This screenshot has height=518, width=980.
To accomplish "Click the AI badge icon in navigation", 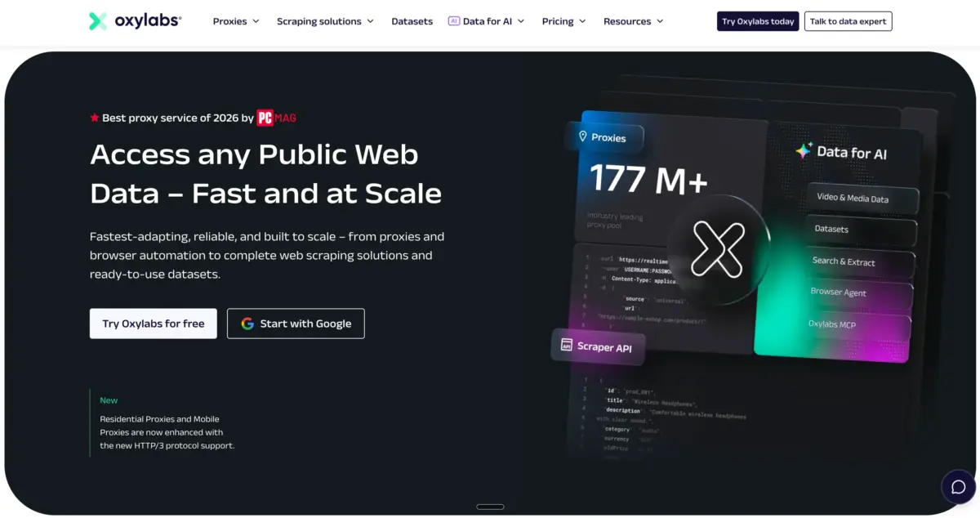I will [454, 21].
